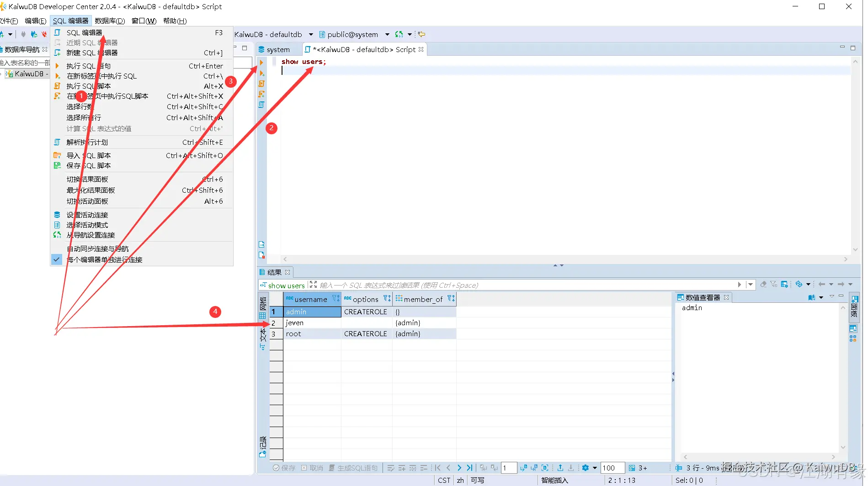Open the 帮助(H) menu
This screenshot has height=486, width=868.
click(x=175, y=21)
